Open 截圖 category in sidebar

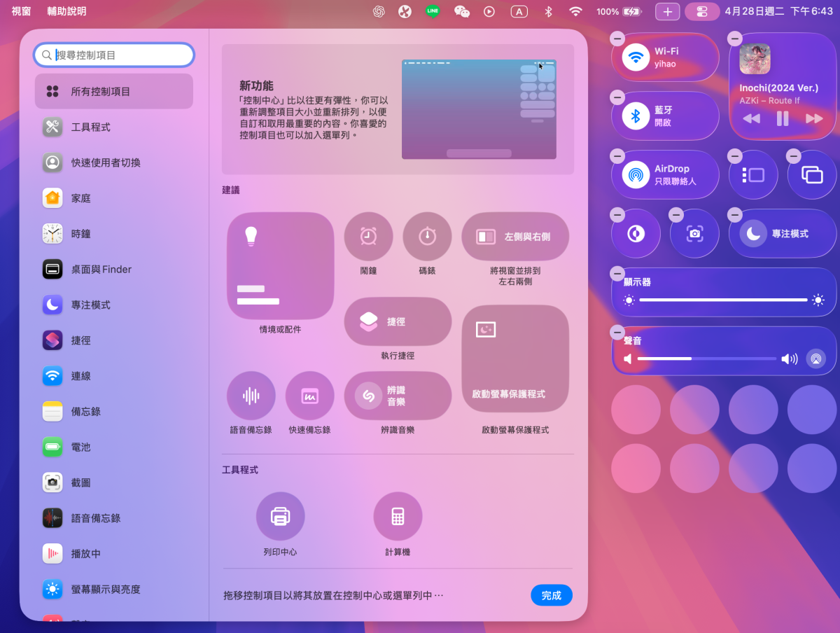[x=113, y=482]
